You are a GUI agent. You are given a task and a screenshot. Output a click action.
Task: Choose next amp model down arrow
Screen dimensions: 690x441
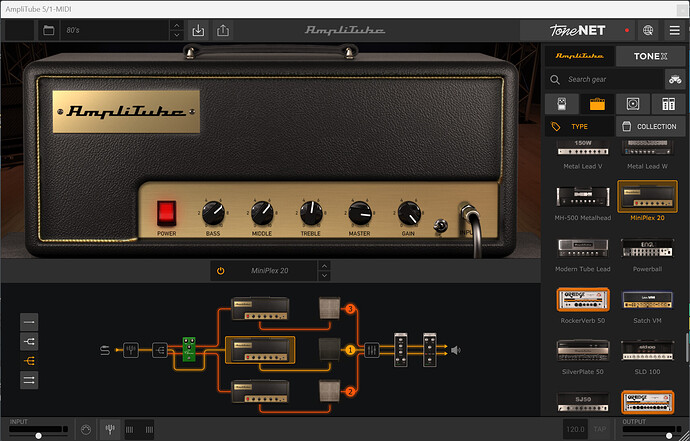tap(324, 276)
